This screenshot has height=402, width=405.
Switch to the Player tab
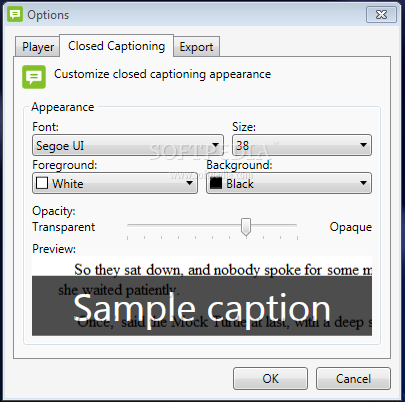click(x=38, y=47)
